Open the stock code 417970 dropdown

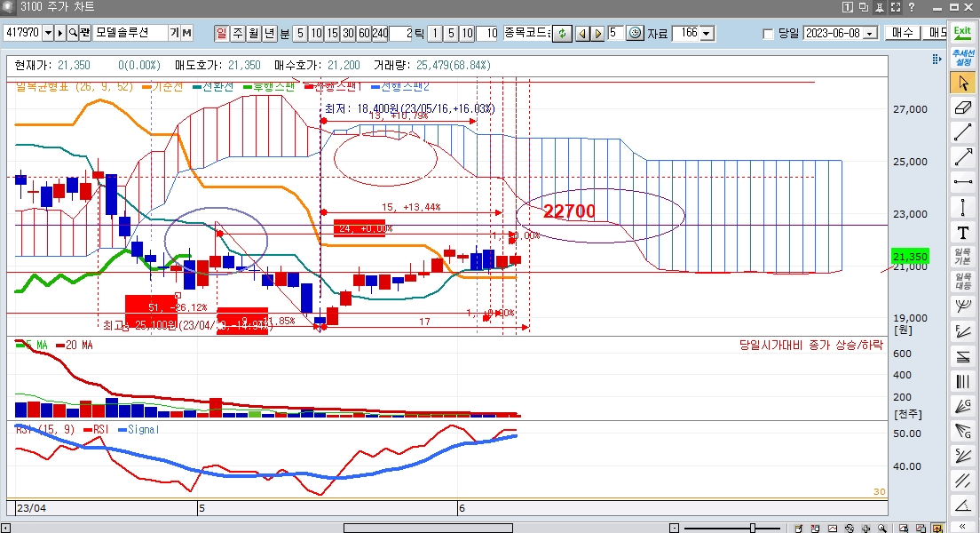tap(47, 33)
